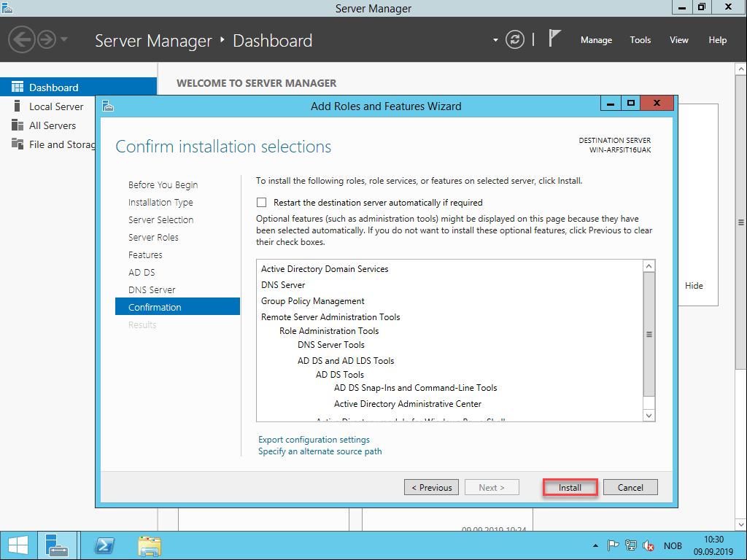747x560 pixels.
Task: Open the View menu
Action: click(678, 40)
